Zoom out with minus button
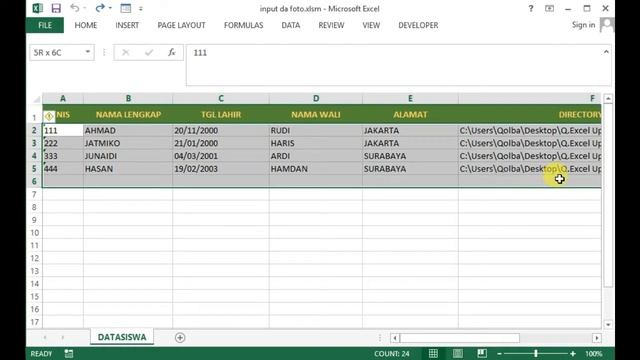 point(499,354)
